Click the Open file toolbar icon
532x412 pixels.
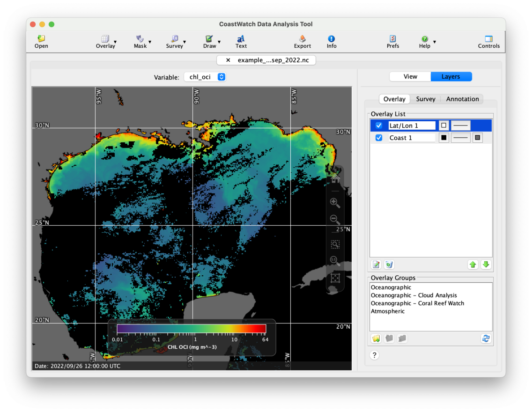click(41, 42)
